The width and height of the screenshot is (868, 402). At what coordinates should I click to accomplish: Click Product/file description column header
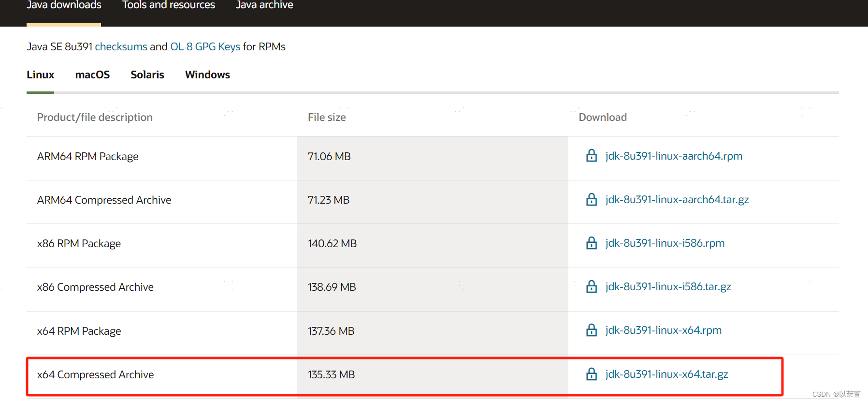coord(95,117)
